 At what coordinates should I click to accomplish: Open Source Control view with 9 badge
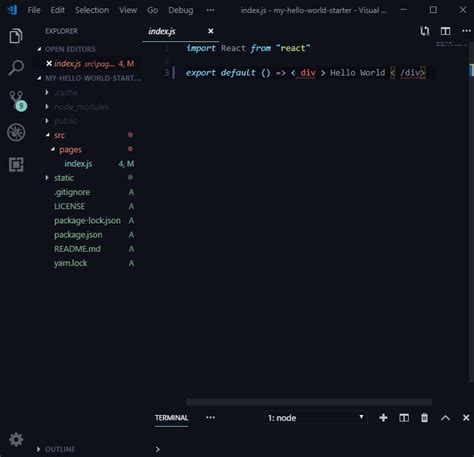pyautogui.click(x=17, y=100)
